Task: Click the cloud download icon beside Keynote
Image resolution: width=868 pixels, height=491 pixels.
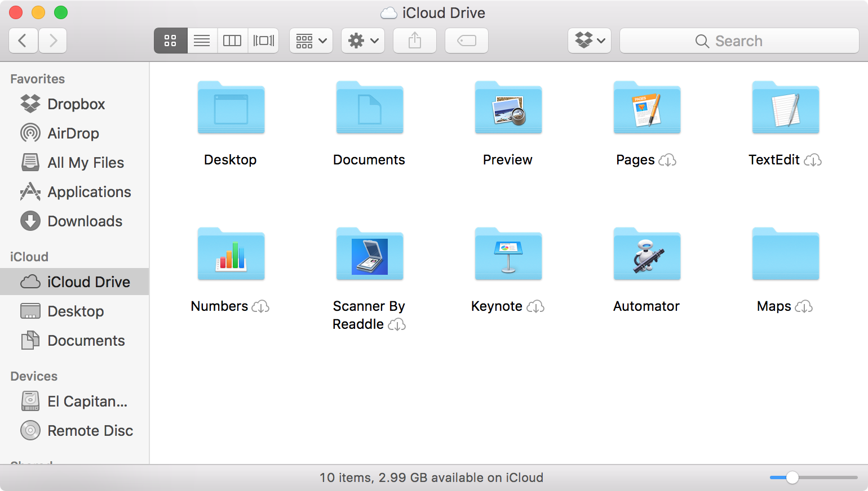Action: point(535,307)
